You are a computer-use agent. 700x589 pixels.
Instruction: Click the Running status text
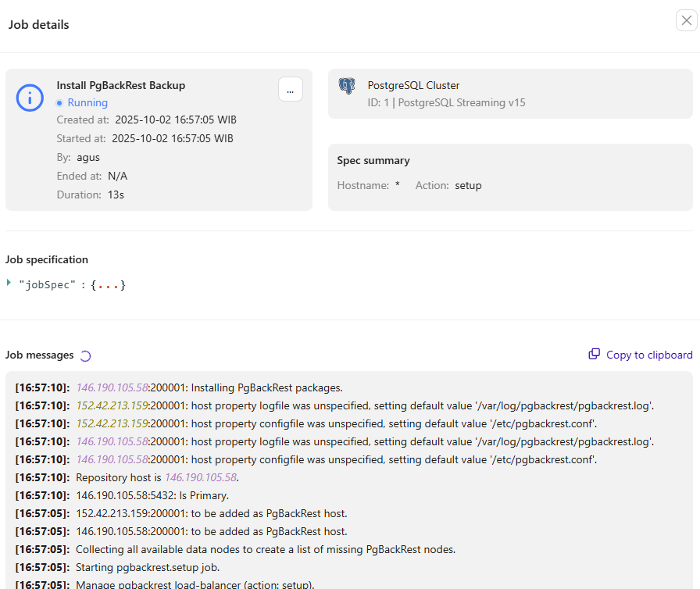point(87,103)
